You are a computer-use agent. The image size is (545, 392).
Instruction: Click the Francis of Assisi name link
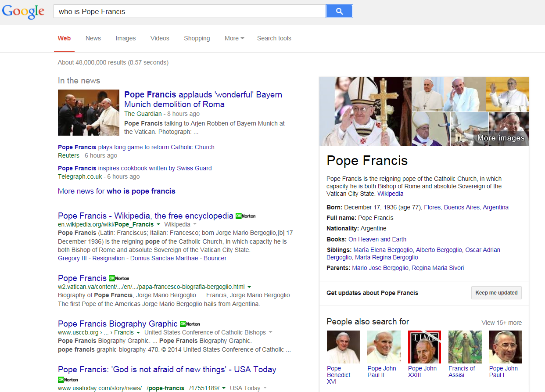pyautogui.click(x=462, y=372)
